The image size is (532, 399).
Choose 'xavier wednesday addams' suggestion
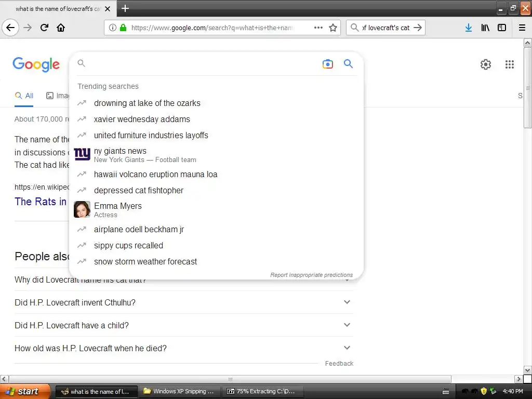coord(216,119)
